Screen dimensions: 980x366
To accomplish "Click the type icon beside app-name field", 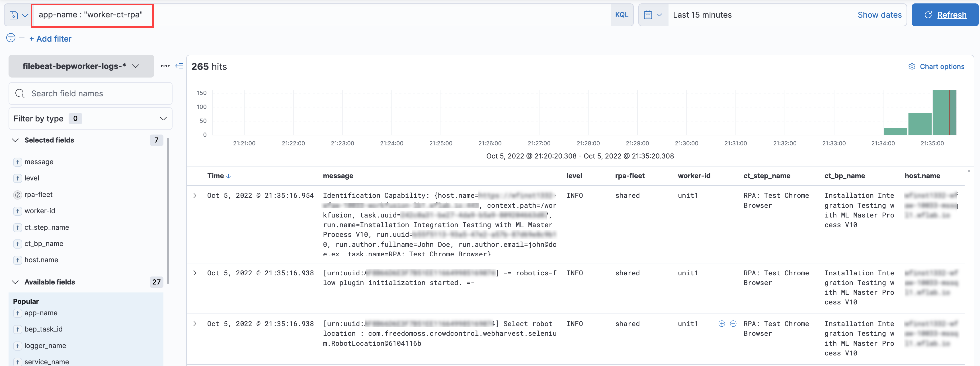I will click(x=17, y=314).
